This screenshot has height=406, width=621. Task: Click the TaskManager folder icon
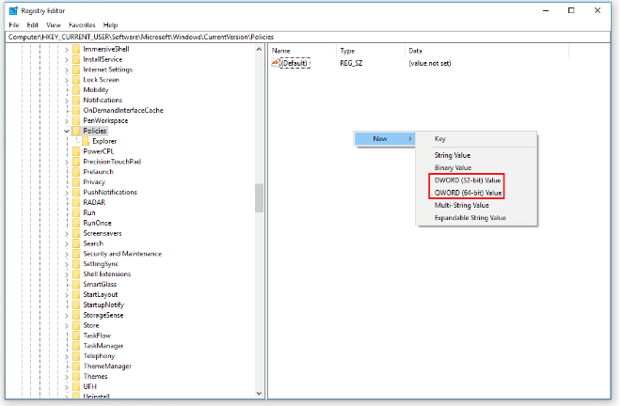[x=76, y=346]
